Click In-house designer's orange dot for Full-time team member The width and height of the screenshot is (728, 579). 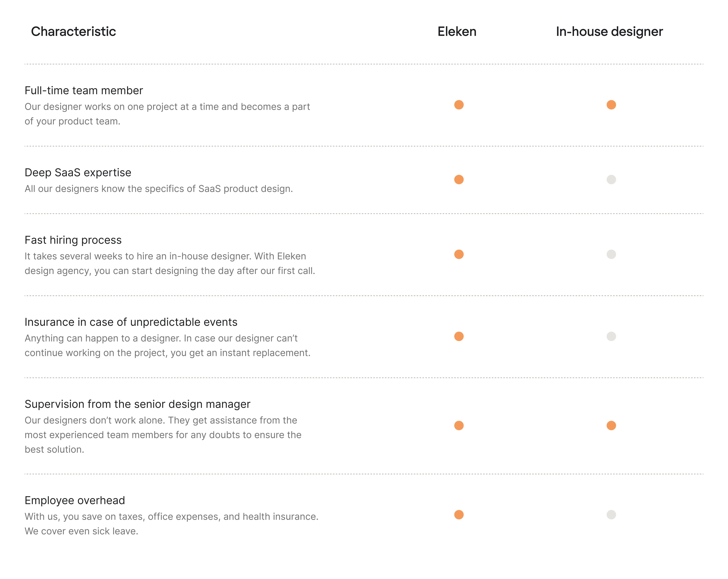(611, 105)
